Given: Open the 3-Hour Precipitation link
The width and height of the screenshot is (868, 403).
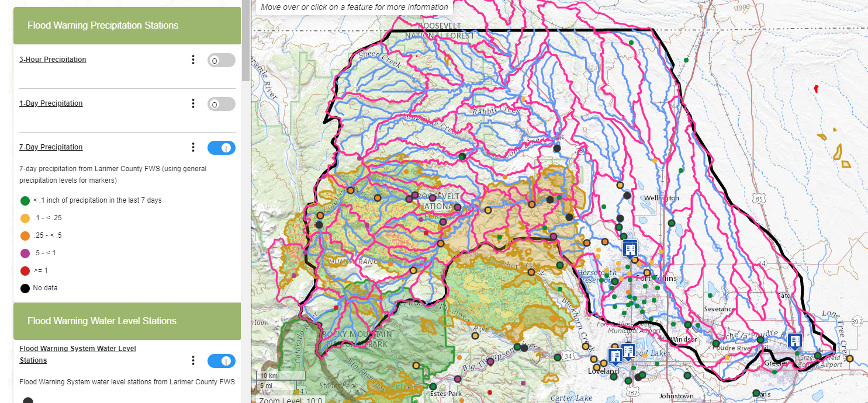Looking at the screenshot, I should 53,60.
